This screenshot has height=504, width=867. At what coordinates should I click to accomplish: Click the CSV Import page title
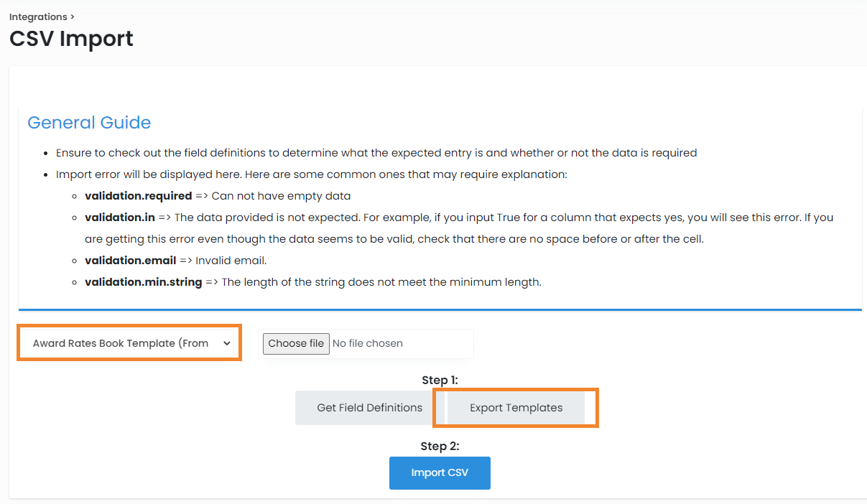[x=71, y=39]
